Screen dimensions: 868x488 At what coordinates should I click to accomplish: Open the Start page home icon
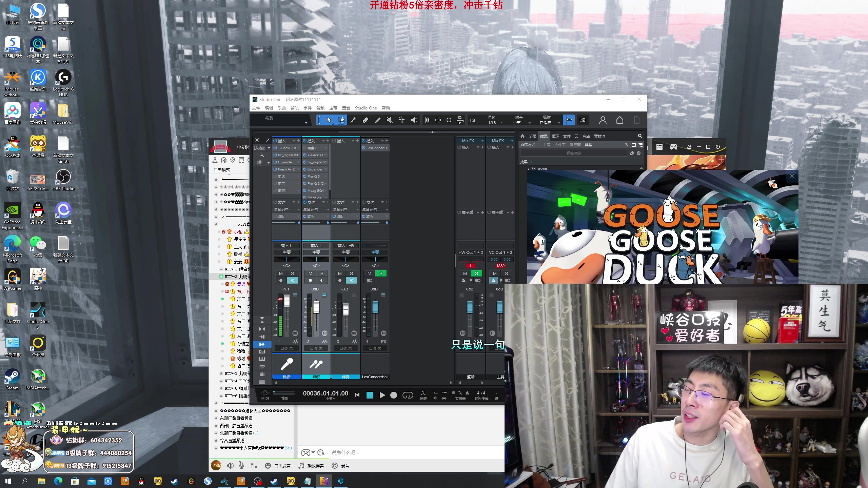point(620,120)
